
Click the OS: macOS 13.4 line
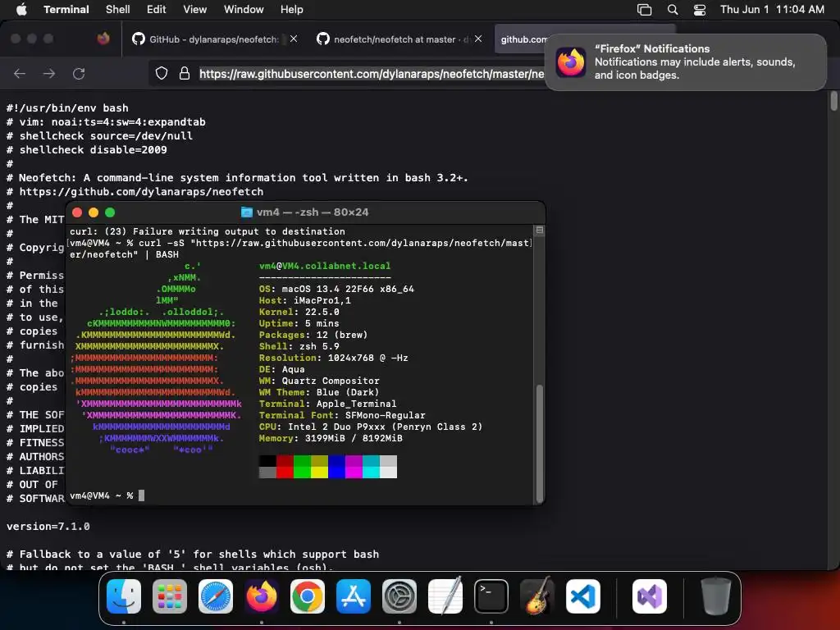click(336, 289)
